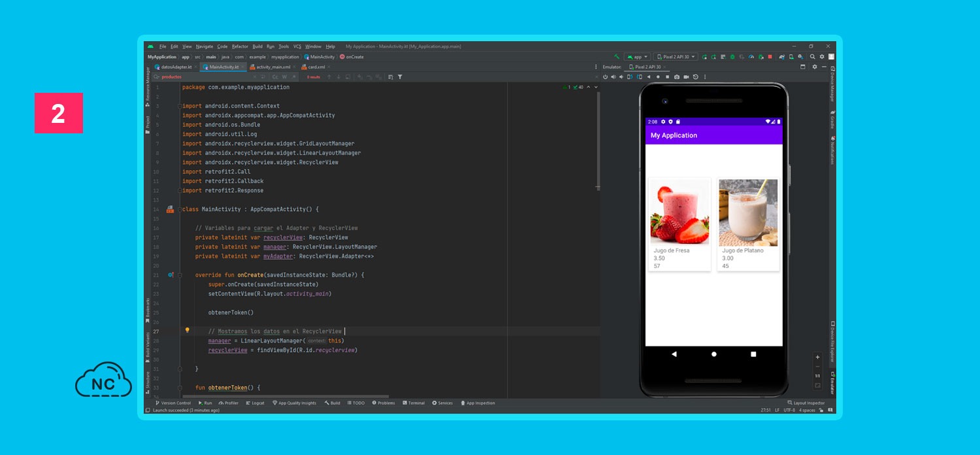Click the onCreate breadcrumb
Image resolution: width=980 pixels, height=455 pixels.
351,57
